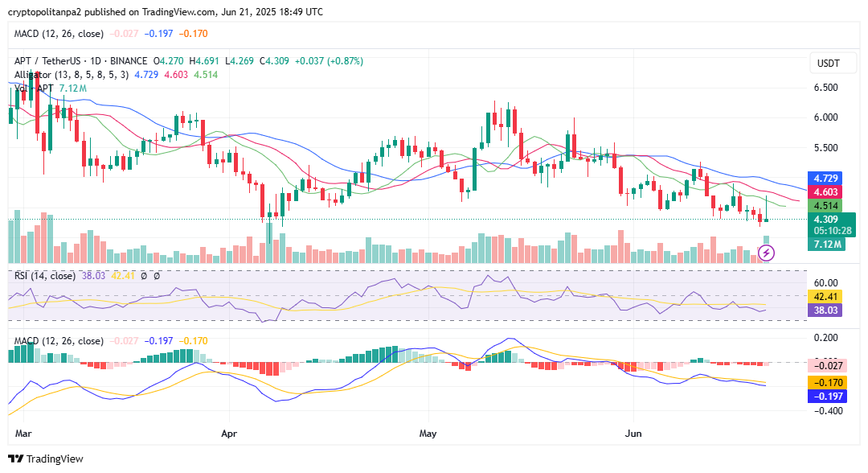Select the yellow 42.41 RSI axis label

tap(827, 295)
